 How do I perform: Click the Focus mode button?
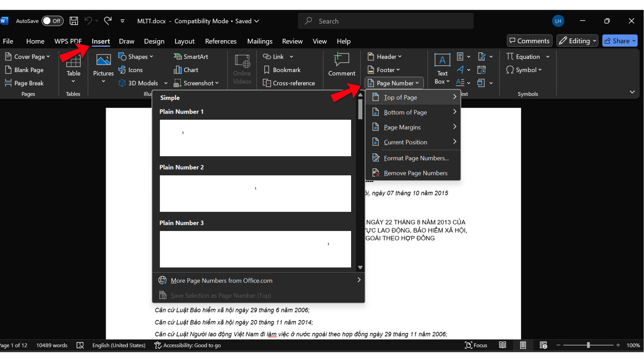[476, 345]
